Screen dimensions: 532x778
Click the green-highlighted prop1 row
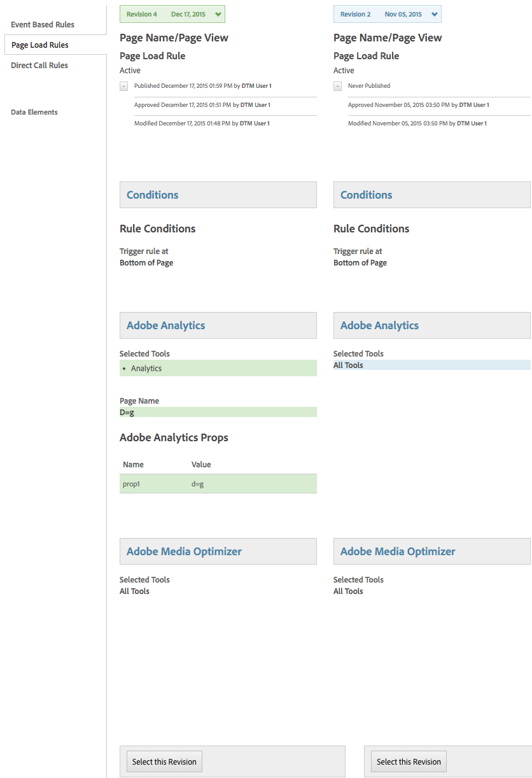click(x=218, y=484)
